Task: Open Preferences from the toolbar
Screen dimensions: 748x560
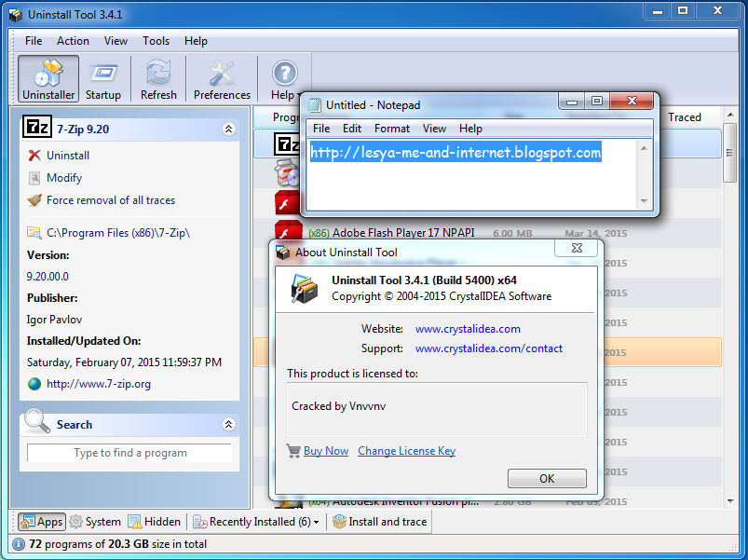Action: 222,78
